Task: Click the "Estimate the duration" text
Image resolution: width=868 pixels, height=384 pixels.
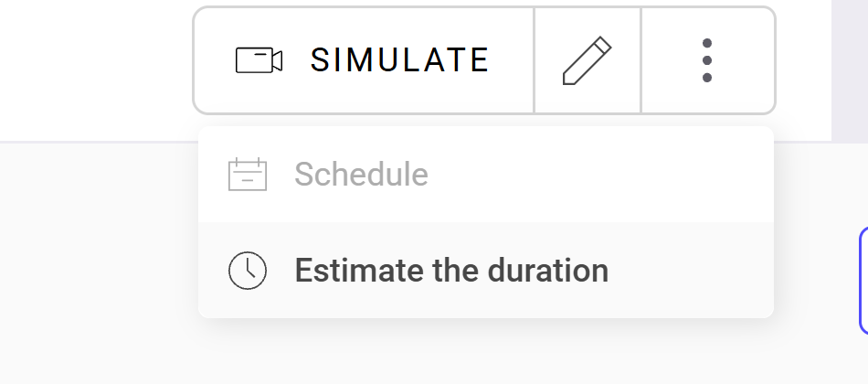Action: pyautogui.click(x=450, y=271)
